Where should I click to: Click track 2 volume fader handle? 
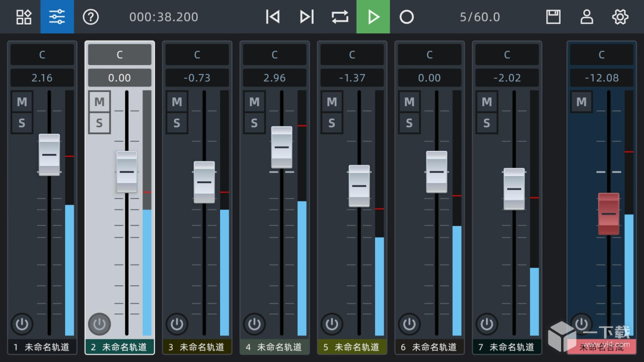click(127, 172)
